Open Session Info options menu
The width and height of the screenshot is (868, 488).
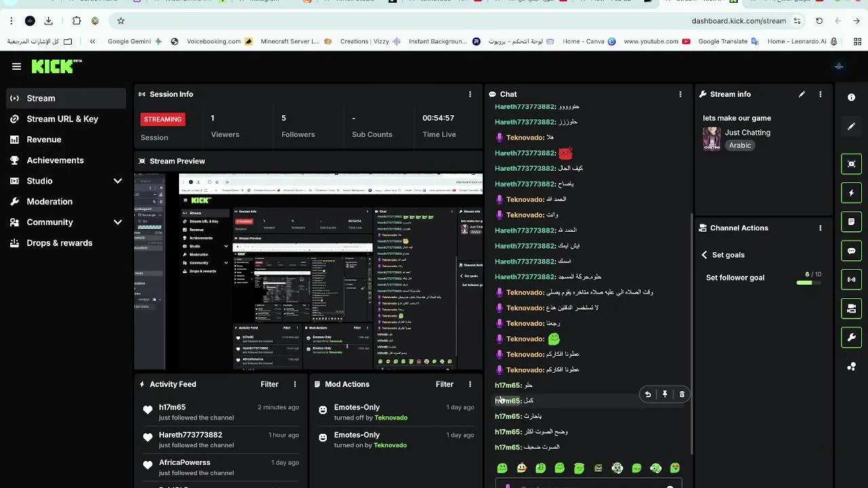click(x=470, y=94)
